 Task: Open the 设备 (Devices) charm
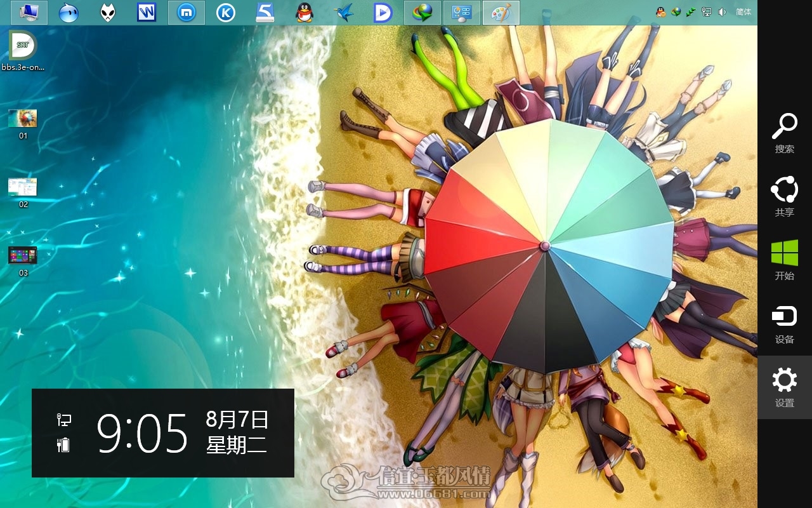click(784, 324)
